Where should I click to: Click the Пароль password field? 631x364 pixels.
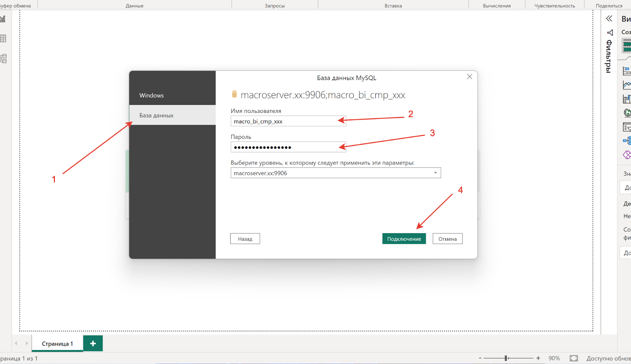click(288, 147)
